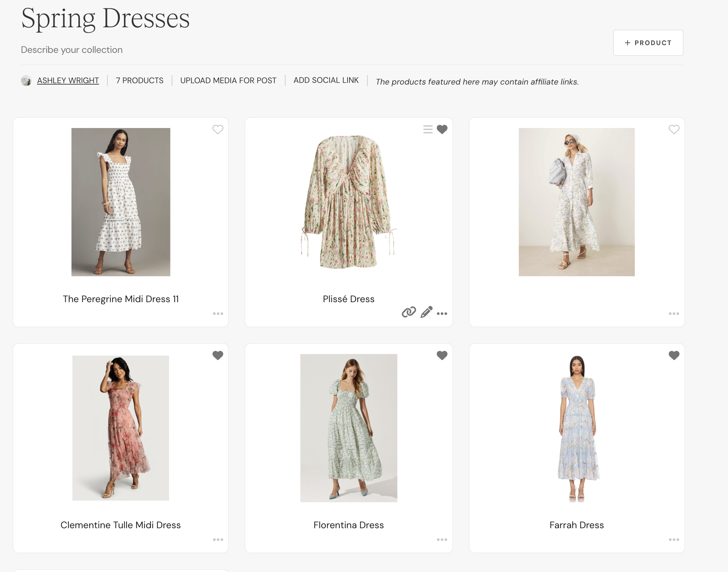
Task: Favorite The Peregrine Midi Dress with the heart
Action: 218,129
